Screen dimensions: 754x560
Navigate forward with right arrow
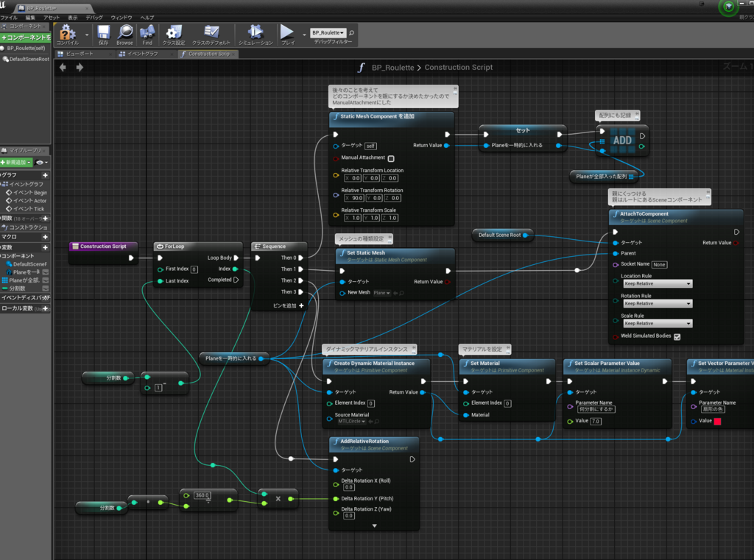point(80,67)
